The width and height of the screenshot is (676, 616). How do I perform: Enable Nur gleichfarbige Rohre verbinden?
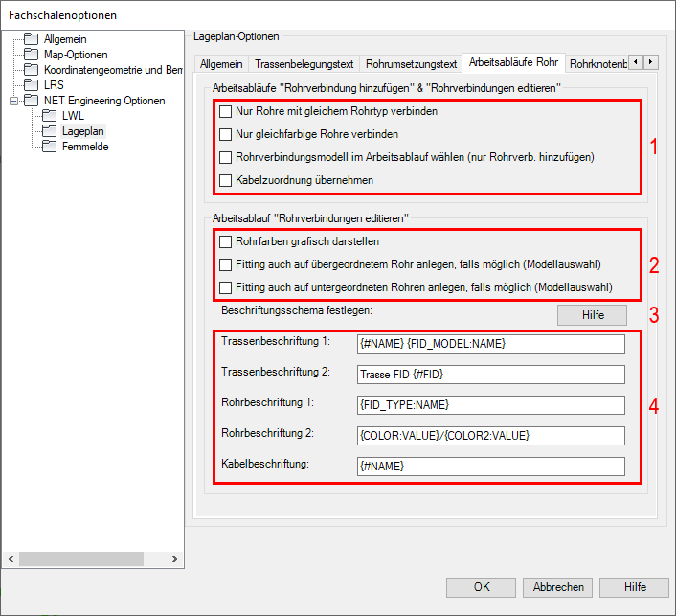click(x=226, y=134)
